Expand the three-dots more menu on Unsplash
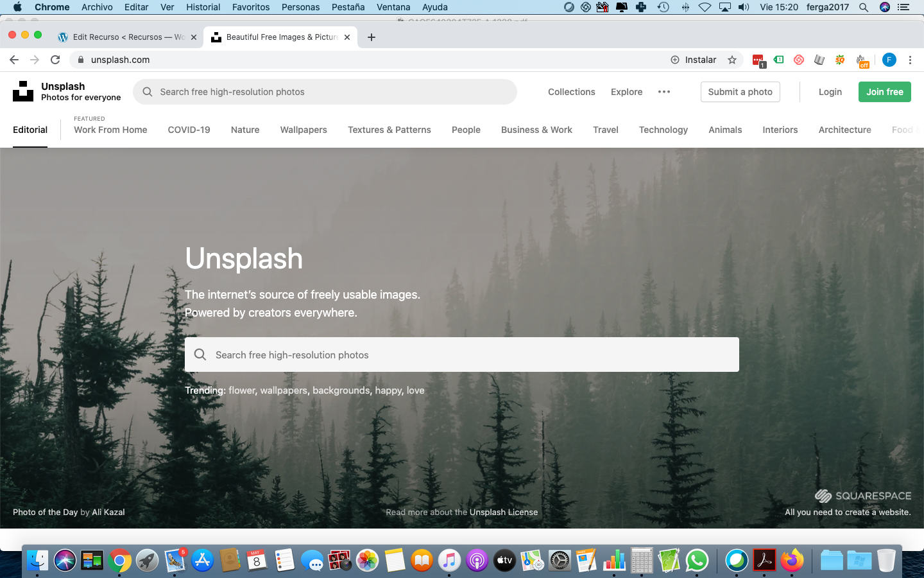The image size is (924, 578). 664,92
